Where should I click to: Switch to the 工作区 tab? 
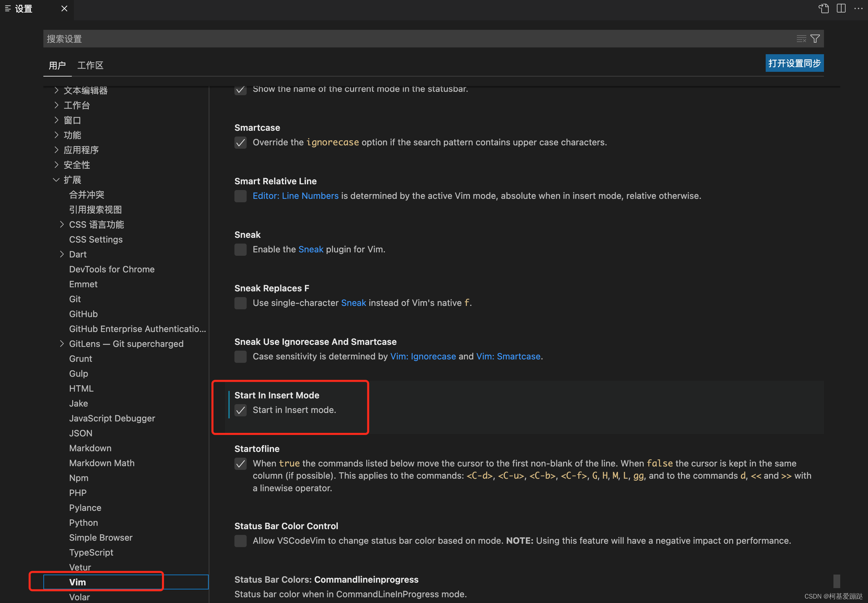(90, 65)
